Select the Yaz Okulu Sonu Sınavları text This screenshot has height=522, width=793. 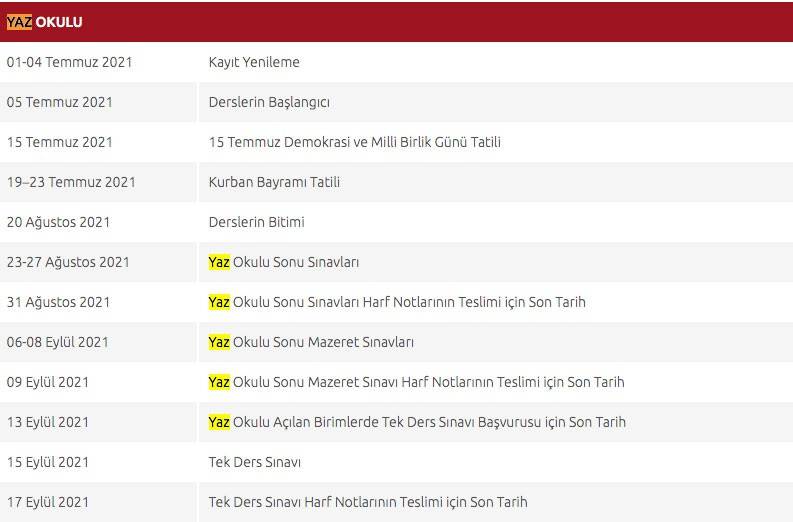pos(283,262)
